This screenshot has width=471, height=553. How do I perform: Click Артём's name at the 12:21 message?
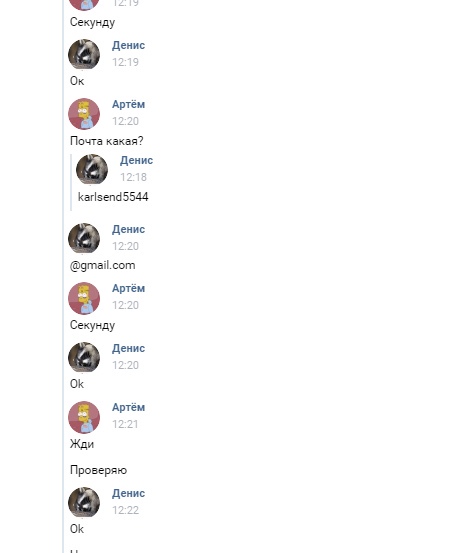coord(128,407)
